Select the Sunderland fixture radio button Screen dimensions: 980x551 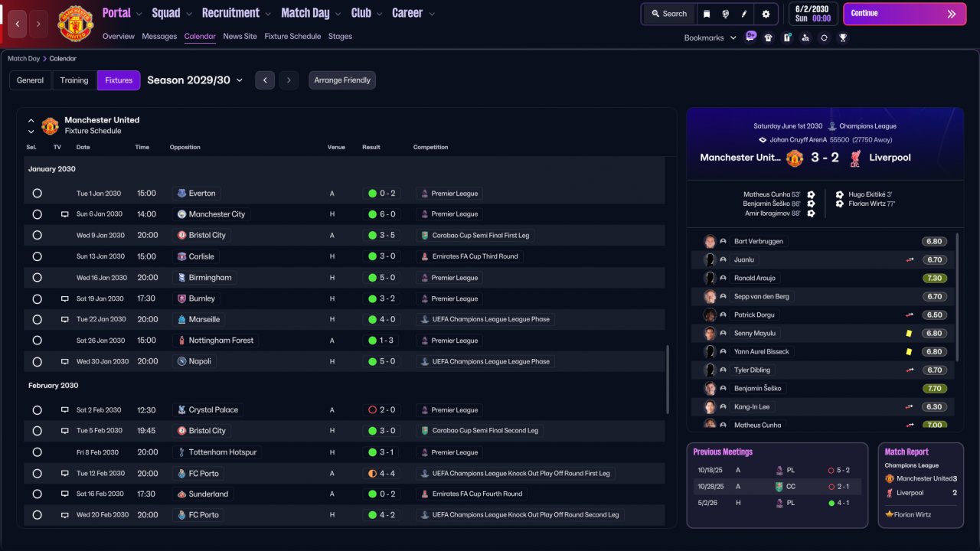pos(37,494)
